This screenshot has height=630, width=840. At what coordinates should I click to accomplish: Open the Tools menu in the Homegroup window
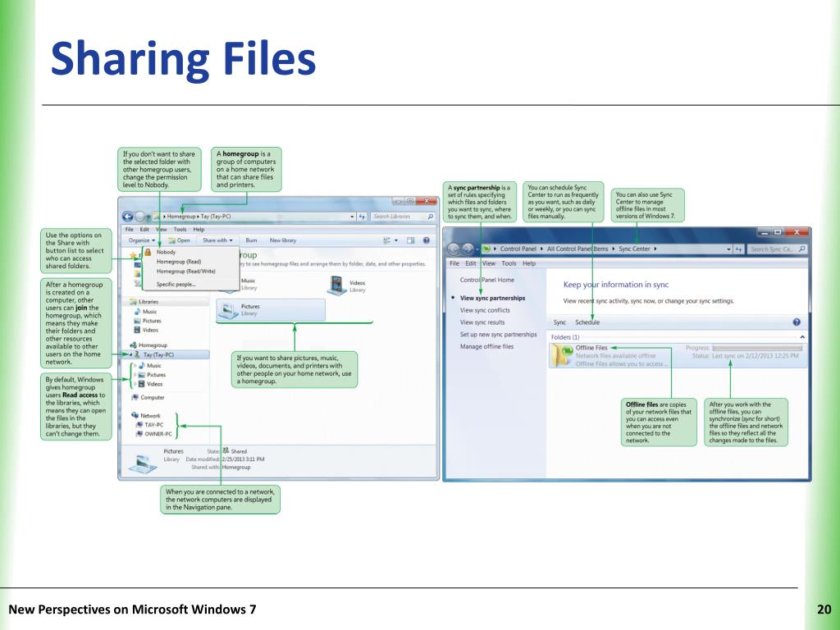180,230
